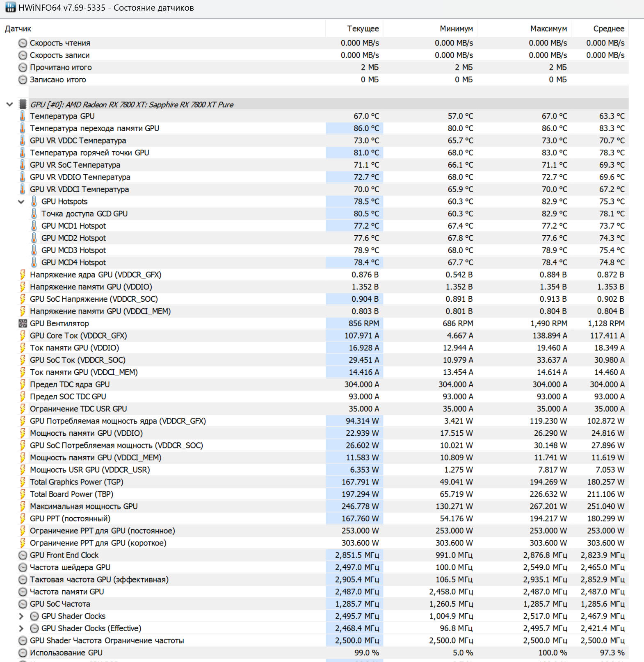The width and height of the screenshot is (644, 662).
Task: Click lightning icon for Total Graphics Power (TGP)
Action: click(x=23, y=482)
